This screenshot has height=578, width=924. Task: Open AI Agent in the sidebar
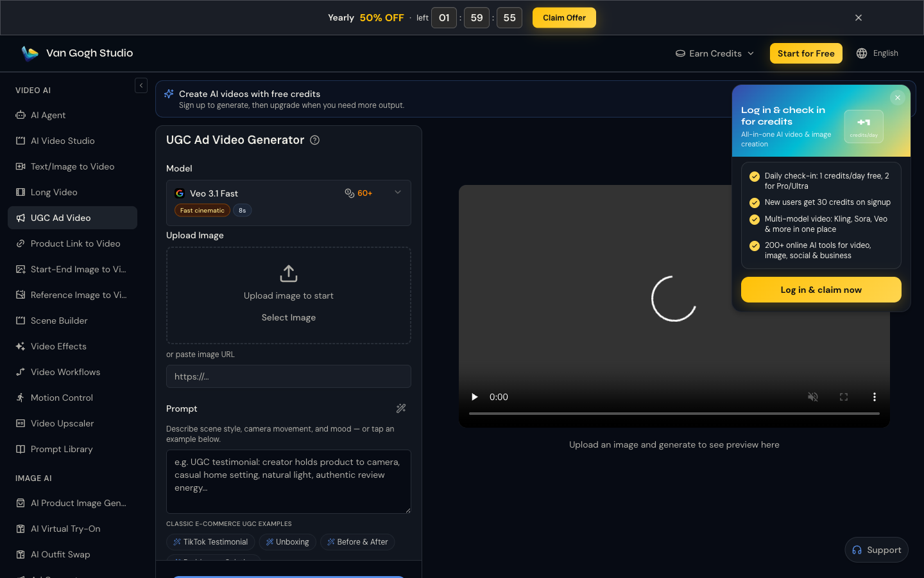pyautogui.click(x=73, y=115)
